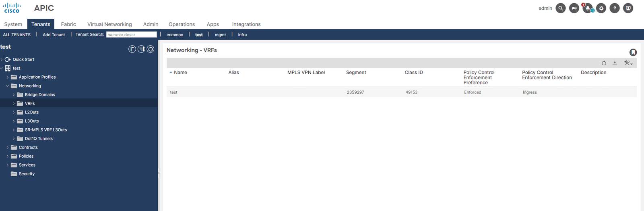Click the Networking folder icon
Screen dimensions: 644x211
(14, 86)
